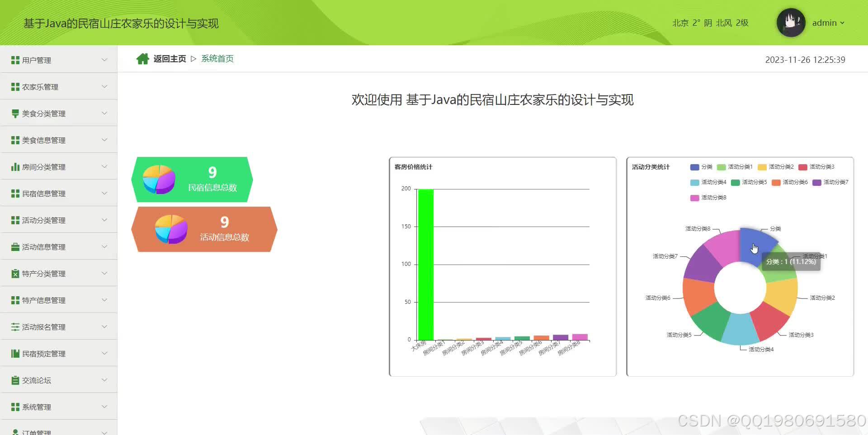Click the admin avatar picture

(791, 23)
